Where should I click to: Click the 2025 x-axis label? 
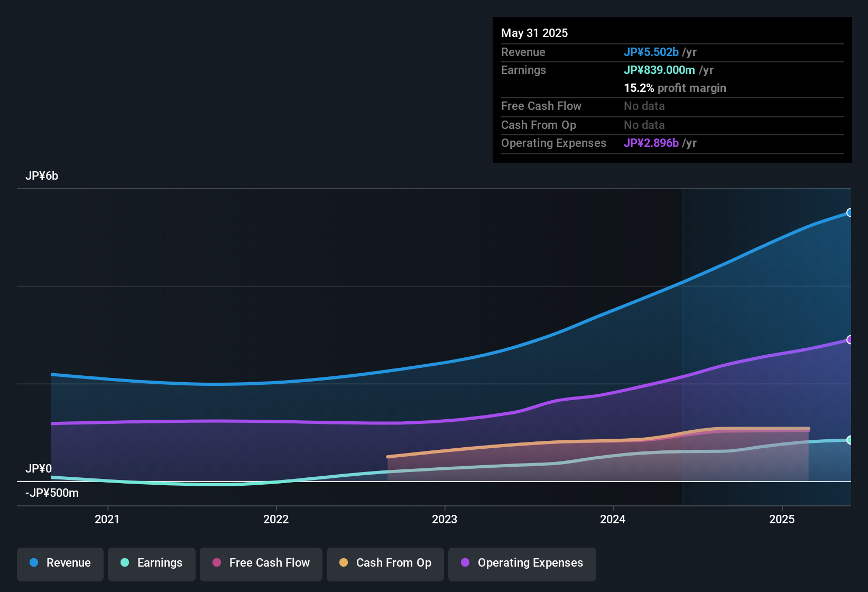pos(782,519)
